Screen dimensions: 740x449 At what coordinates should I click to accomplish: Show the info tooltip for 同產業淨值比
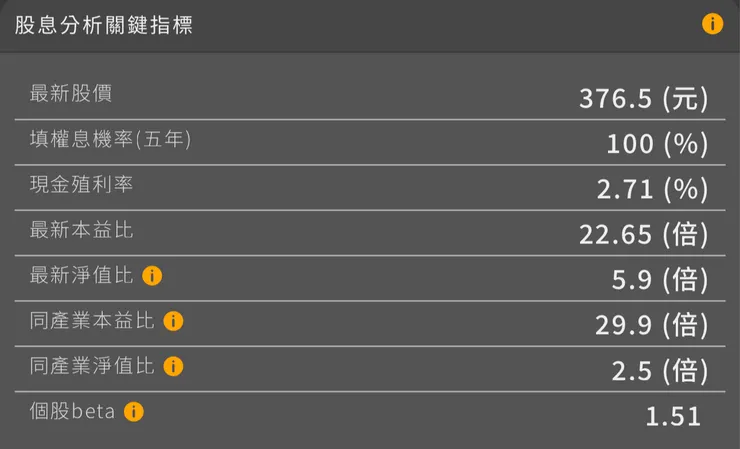[x=173, y=366]
